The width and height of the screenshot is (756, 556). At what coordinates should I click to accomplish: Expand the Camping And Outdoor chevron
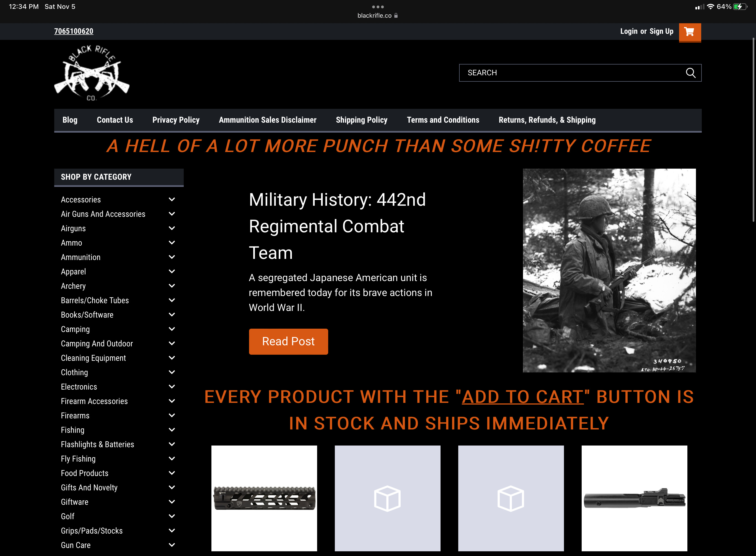pyautogui.click(x=172, y=343)
